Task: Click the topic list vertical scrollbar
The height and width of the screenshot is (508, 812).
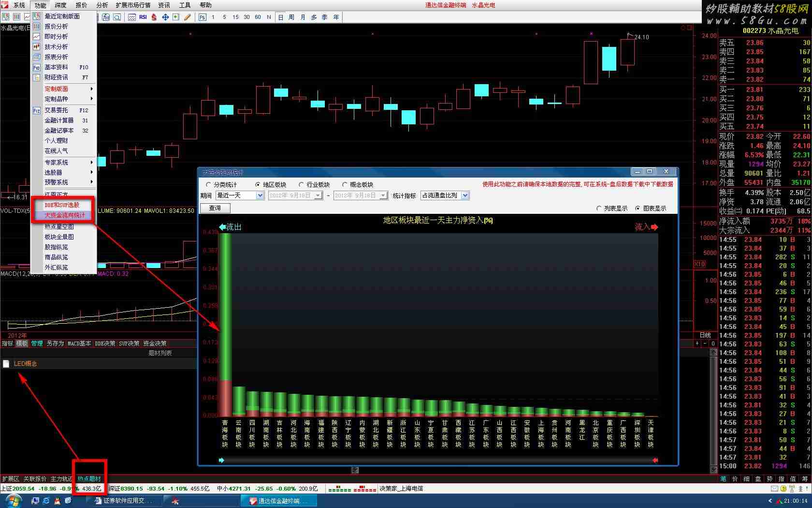Action: 713,411
